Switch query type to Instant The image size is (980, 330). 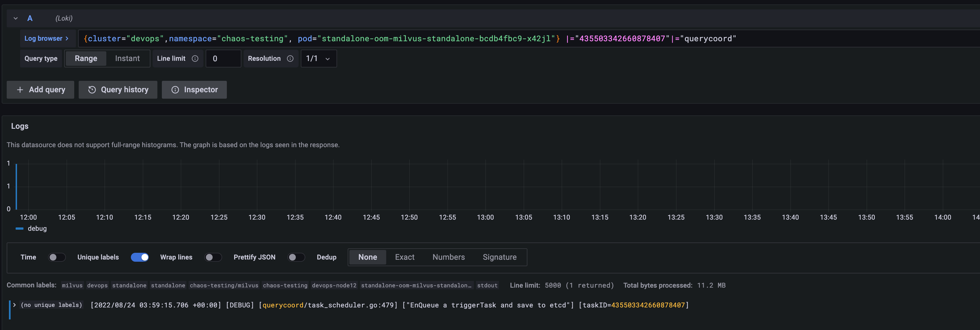(127, 59)
